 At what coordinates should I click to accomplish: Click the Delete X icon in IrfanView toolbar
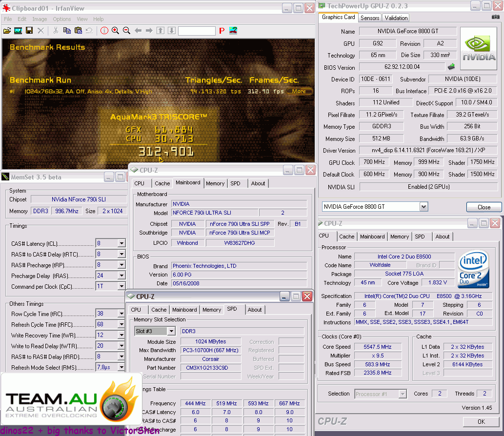click(40, 31)
